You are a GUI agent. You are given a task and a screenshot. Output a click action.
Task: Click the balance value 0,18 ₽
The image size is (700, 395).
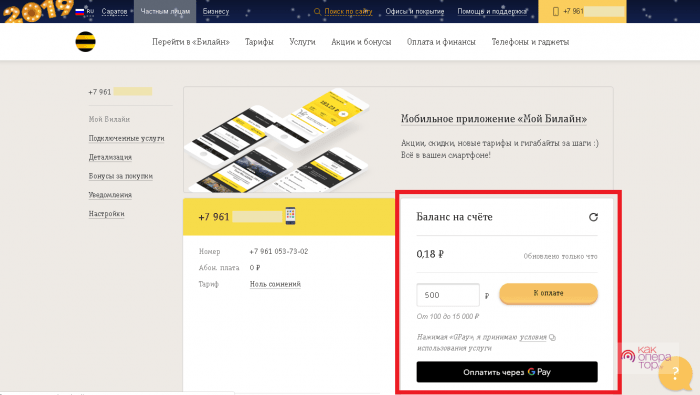(430, 254)
